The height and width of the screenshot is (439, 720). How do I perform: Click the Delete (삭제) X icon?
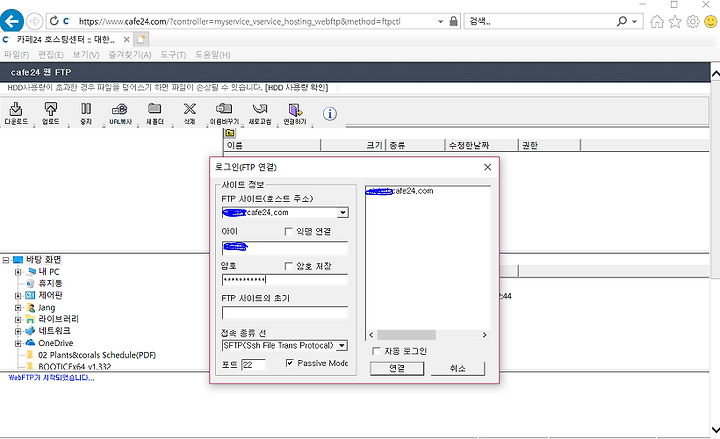pyautogui.click(x=190, y=113)
